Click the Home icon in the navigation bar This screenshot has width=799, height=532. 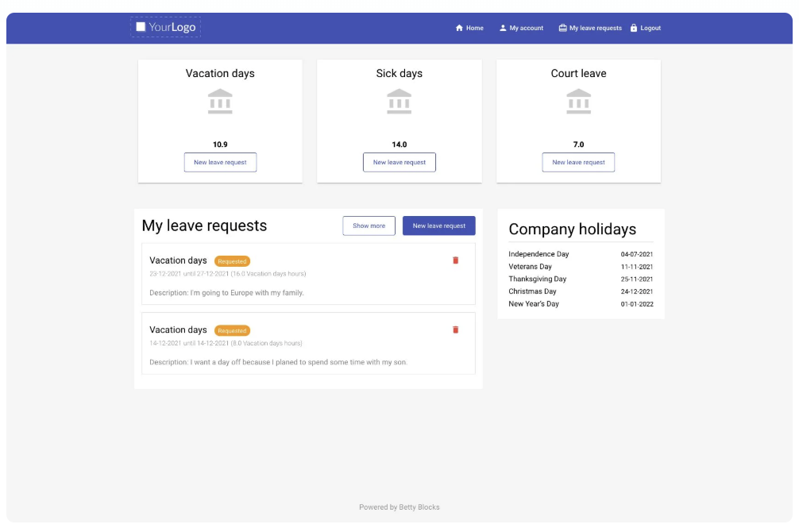click(459, 27)
